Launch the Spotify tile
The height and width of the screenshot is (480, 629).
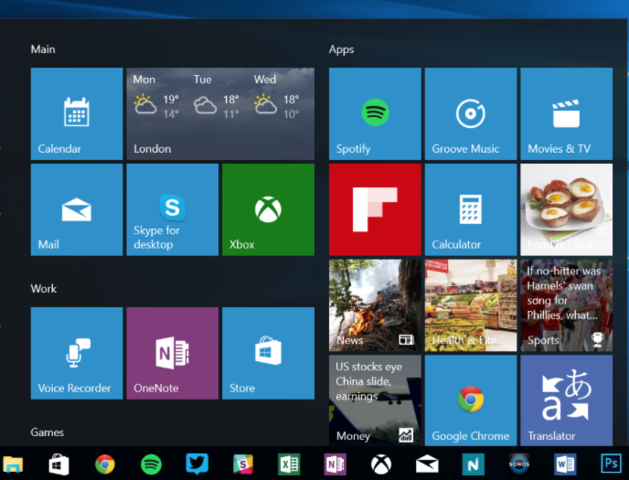pos(375,114)
